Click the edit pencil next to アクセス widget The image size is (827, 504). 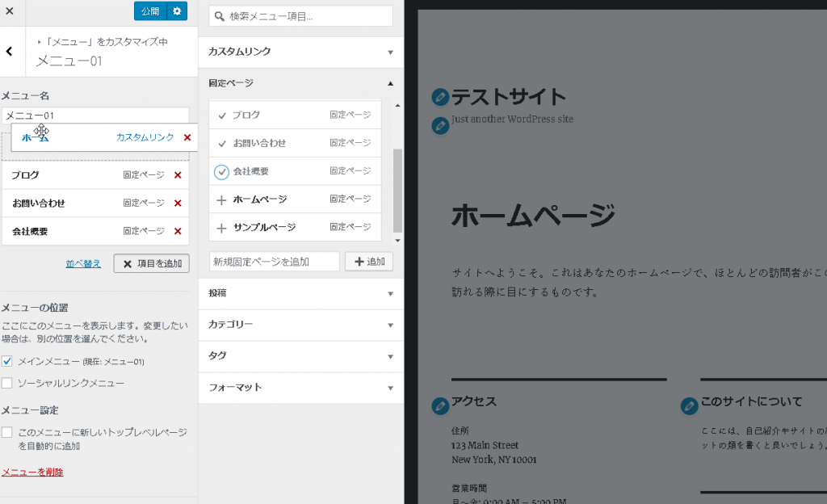point(440,405)
